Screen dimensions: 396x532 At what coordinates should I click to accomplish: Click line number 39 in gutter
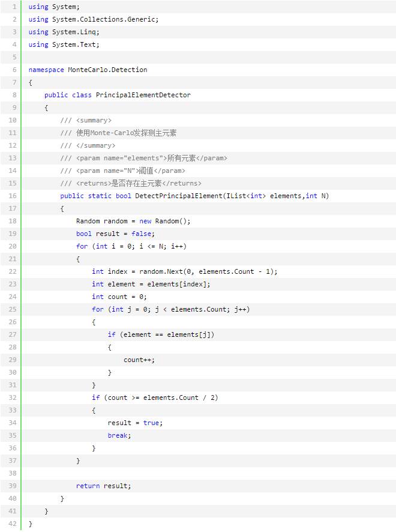(x=13, y=486)
